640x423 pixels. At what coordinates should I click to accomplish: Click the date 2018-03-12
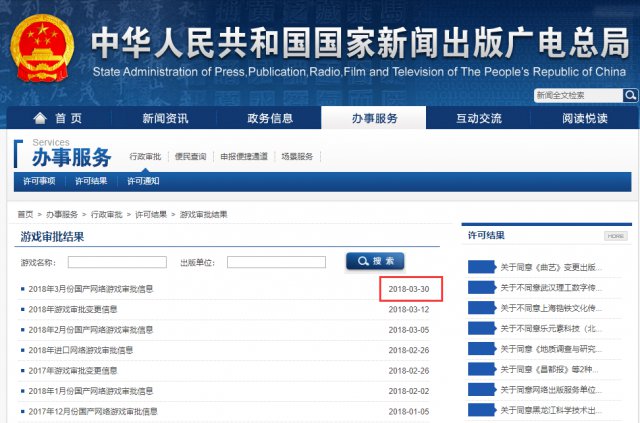[409, 309]
